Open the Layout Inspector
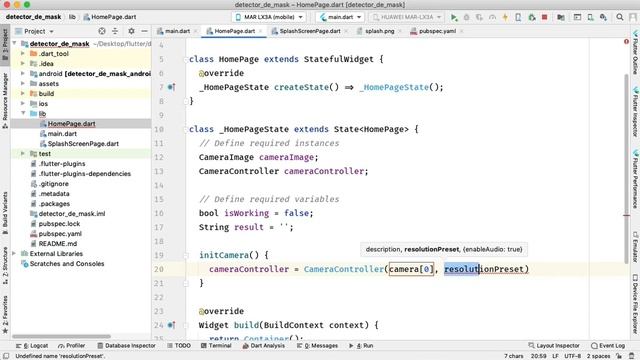Screen dimensions: 640x360 [554, 346]
